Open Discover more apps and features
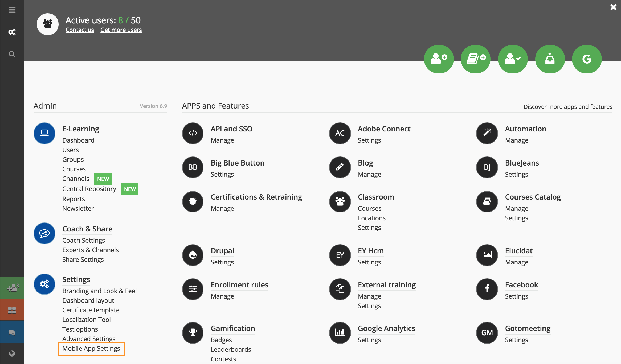The image size is (621, 364). tap(568, 107)
